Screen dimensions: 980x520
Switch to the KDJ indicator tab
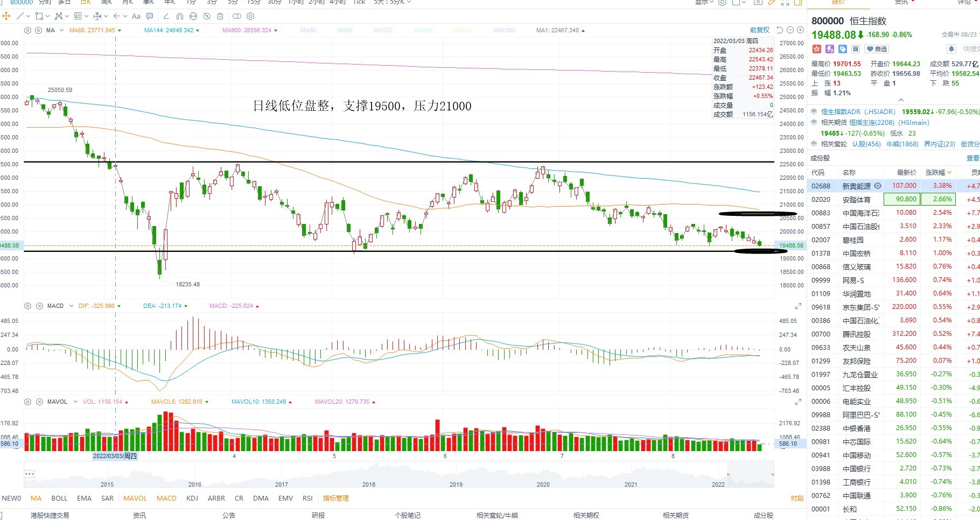coord(192,498)
